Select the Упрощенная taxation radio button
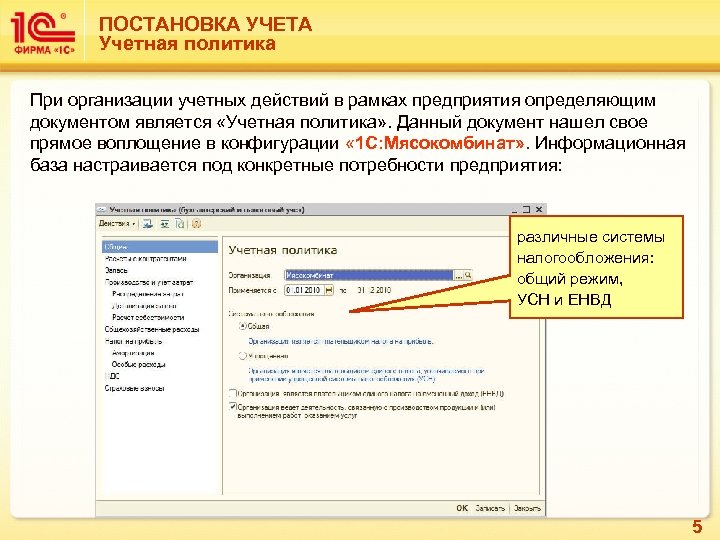Image resolution: width=720 pixels, height=540 pixels. [x=243, y=355]
